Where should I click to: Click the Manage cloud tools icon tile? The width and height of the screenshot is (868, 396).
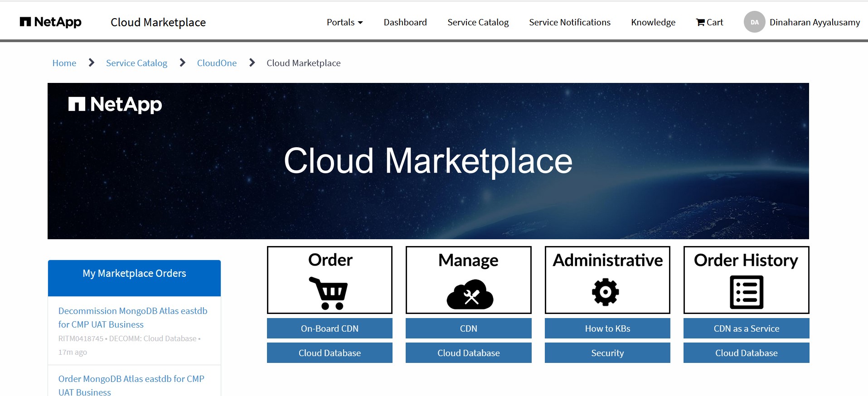coord(468,280)
